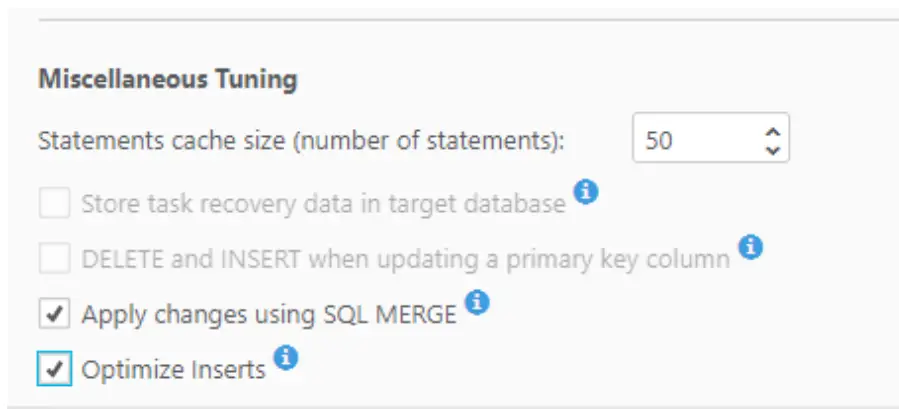Image resolution: width=899 pixels, height=409 pixels.
Task: Tick the DELETE and INSERT checkbox
Action: (55, 259)
